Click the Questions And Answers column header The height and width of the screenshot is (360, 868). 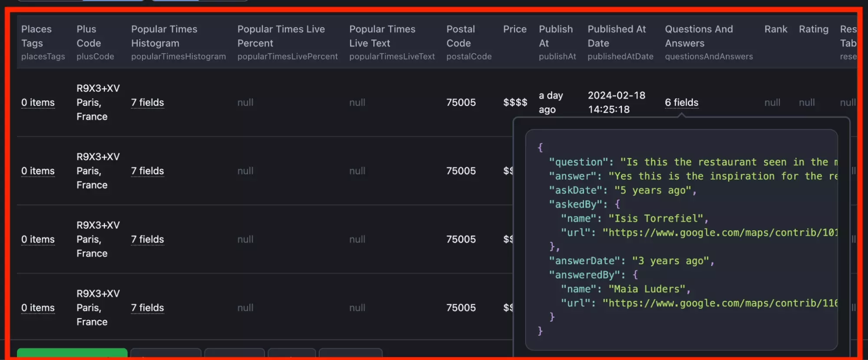pyautogui.click(x=698, y=37)
